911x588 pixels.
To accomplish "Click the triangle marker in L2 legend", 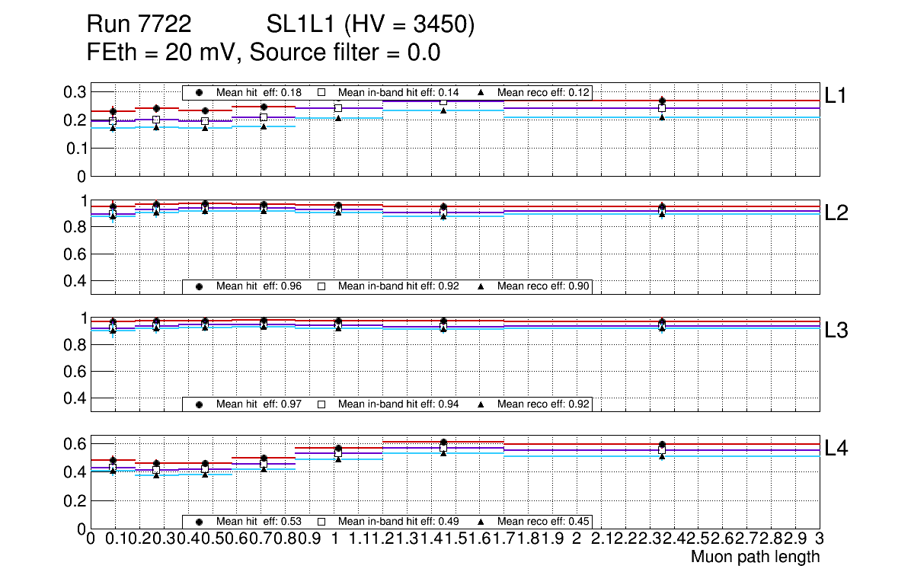I will (481, 286).
